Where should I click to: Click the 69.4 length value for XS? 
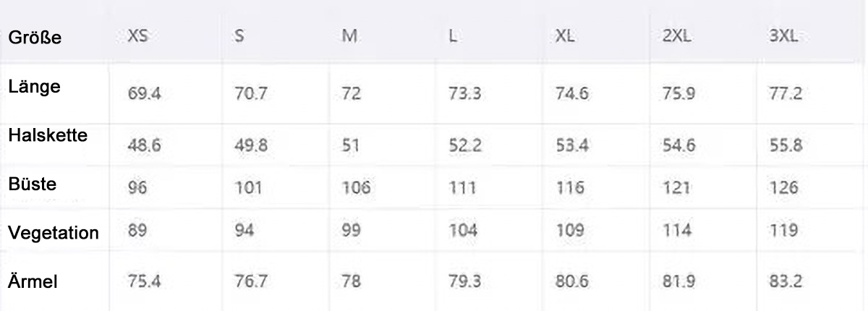(x=143, y=94)
